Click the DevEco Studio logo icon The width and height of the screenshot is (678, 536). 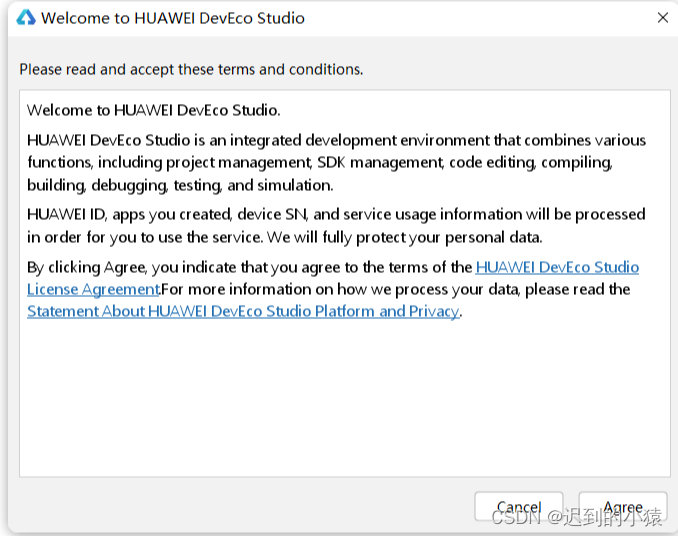[x=26, y=17]
